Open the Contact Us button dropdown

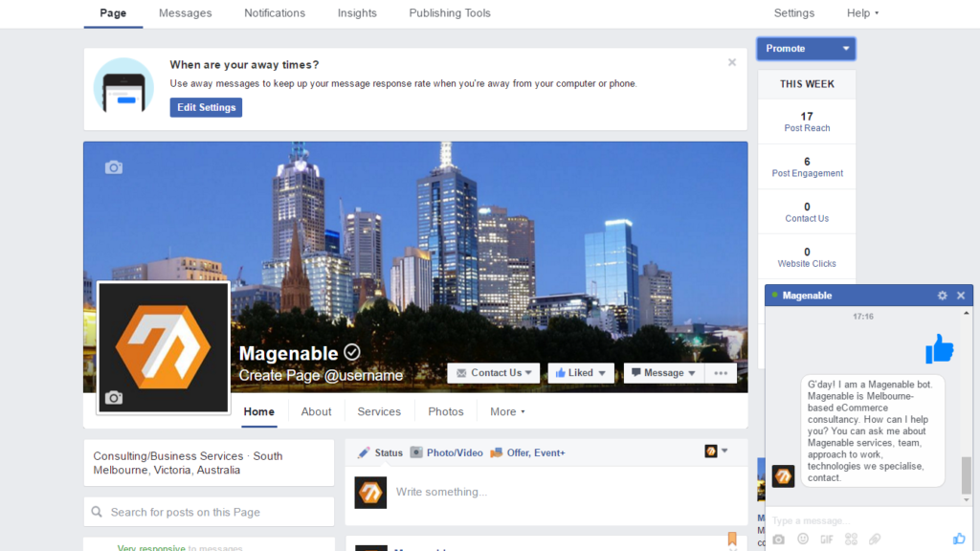[494, 373]
